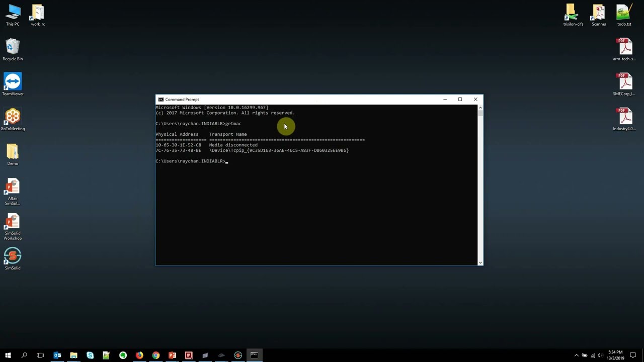644x362 pixels.
Task: Open Industry4.0 PDF file
Action: [x=624, y=120]
